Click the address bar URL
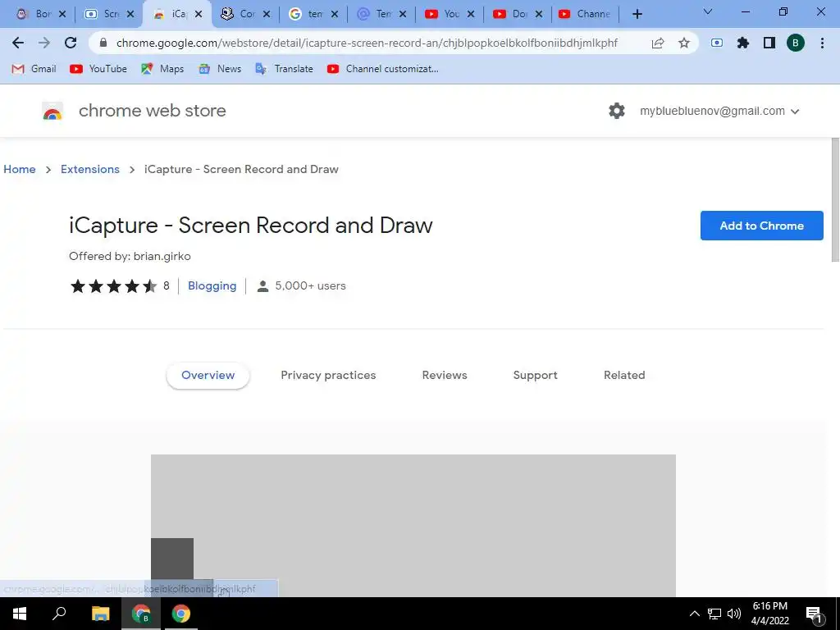The image size is (840, 630). 367,43
